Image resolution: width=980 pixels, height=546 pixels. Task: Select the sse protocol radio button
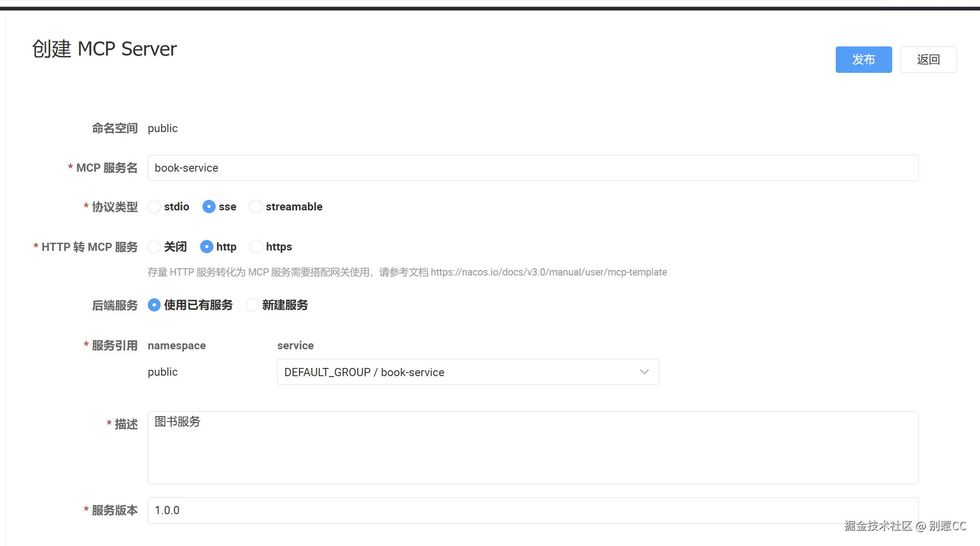point(209,207)
